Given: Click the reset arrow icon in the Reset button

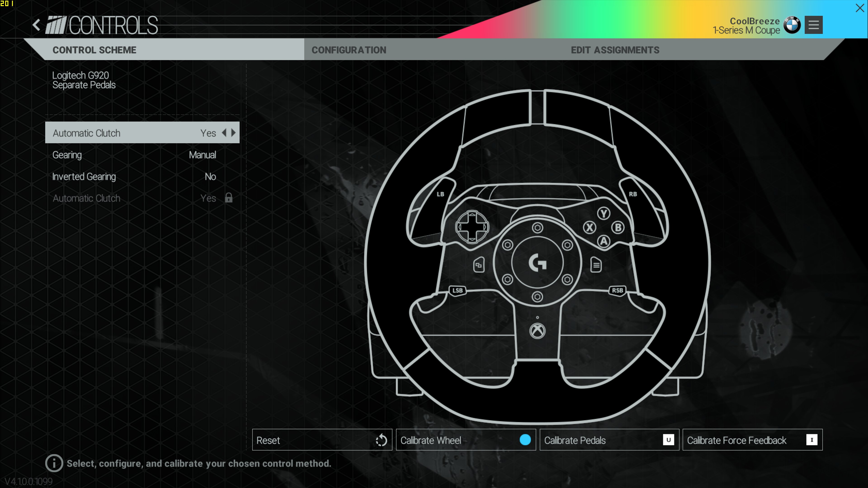Looking at the screenshot, I should (381, 440).
